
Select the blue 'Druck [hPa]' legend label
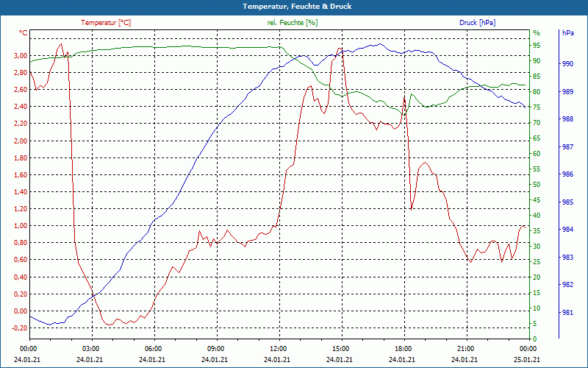pos(477,23)
